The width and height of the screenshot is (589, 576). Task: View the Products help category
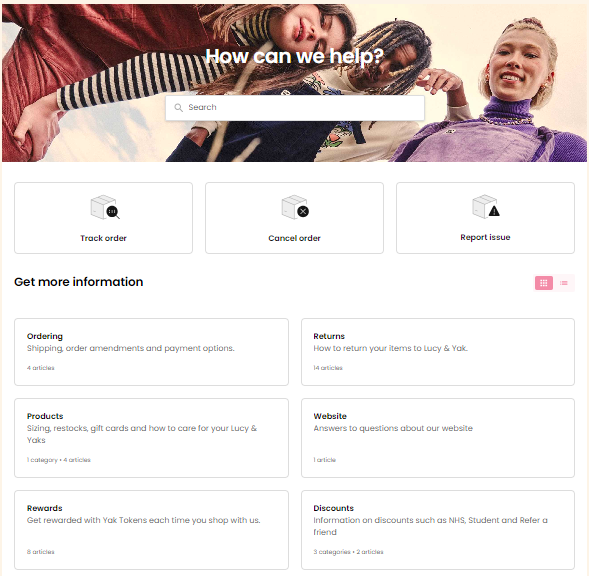tap(151, 438)
